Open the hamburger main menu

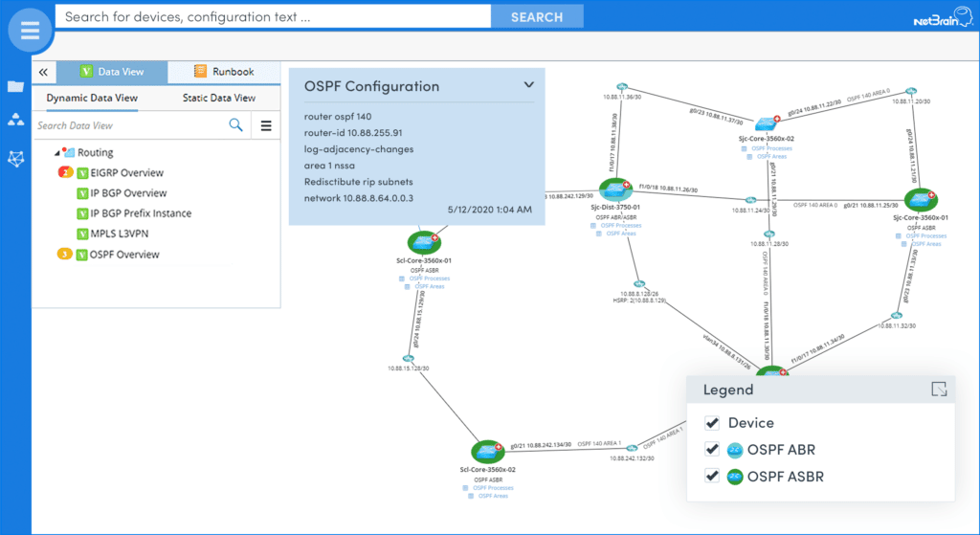(30, 30)
